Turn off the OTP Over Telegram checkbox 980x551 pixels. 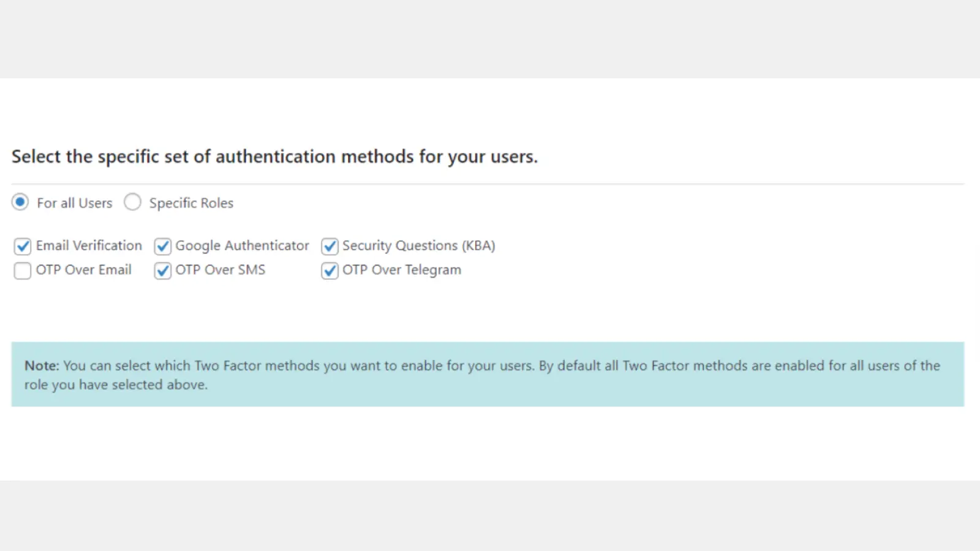pos(330,271)
